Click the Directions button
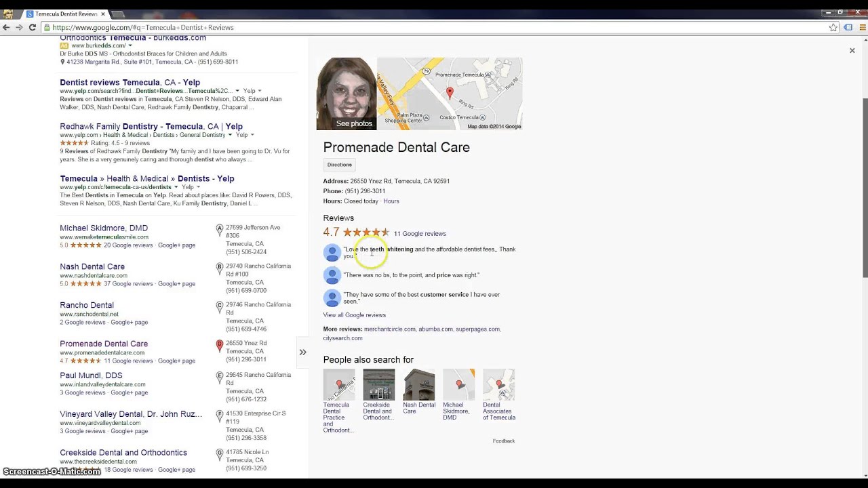This screenshot has width=868, height=488. (340, 165)
